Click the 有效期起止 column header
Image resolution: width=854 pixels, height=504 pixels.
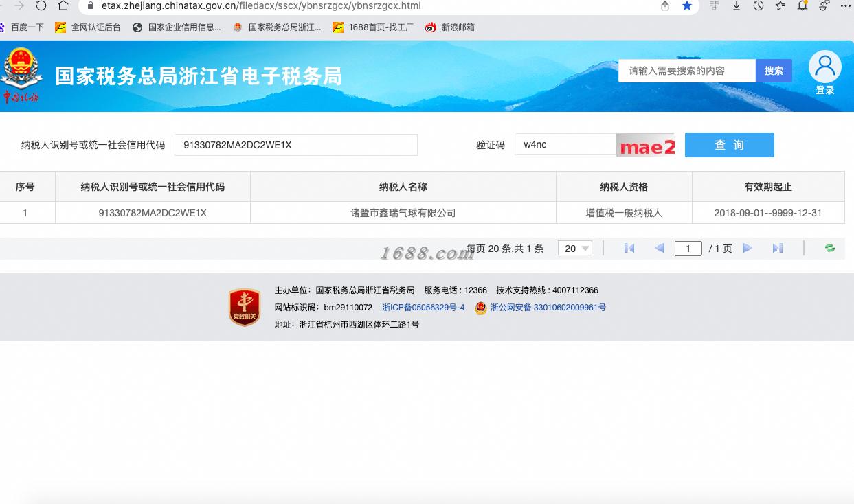(x=768, y=187)
